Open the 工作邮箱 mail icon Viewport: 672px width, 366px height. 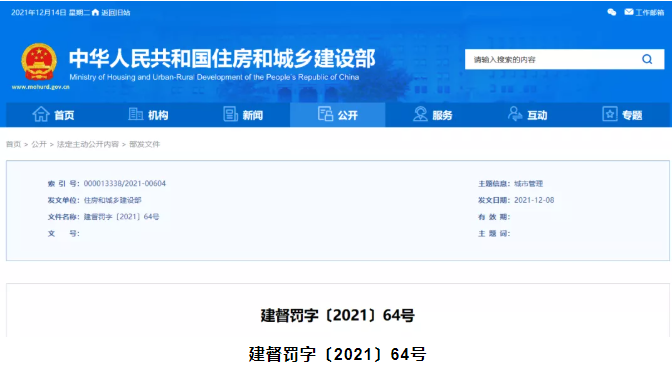pos(629,12)
